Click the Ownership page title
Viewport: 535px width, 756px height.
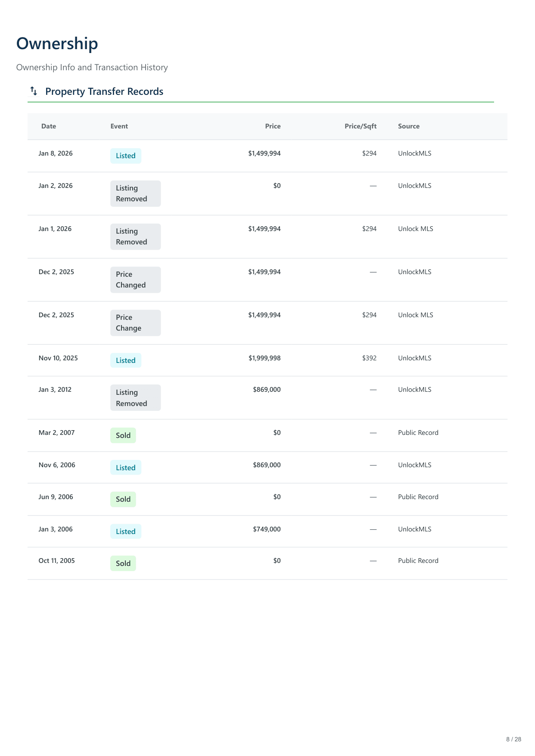tap(57, 44)
